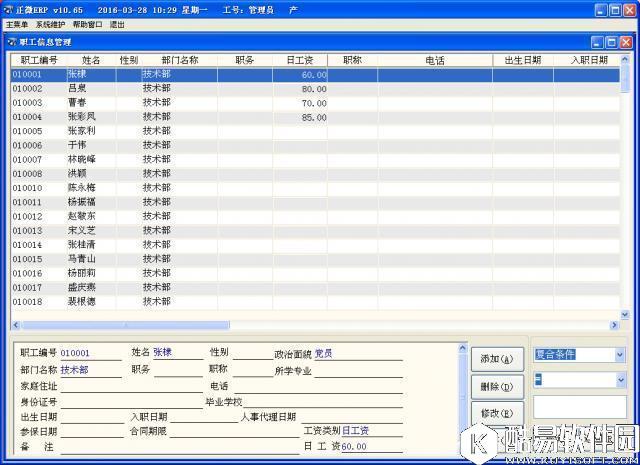
Task: Select employee 陈永梅
Action: 315,188
